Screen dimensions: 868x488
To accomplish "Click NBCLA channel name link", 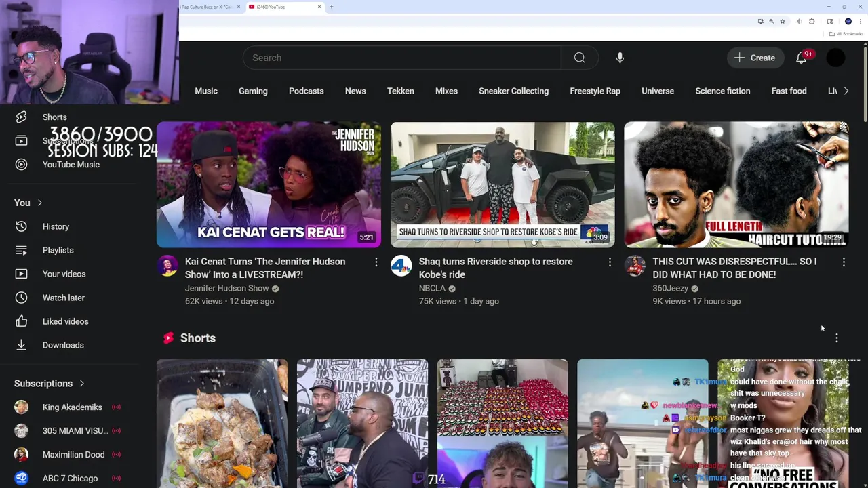I will [432, 288].
